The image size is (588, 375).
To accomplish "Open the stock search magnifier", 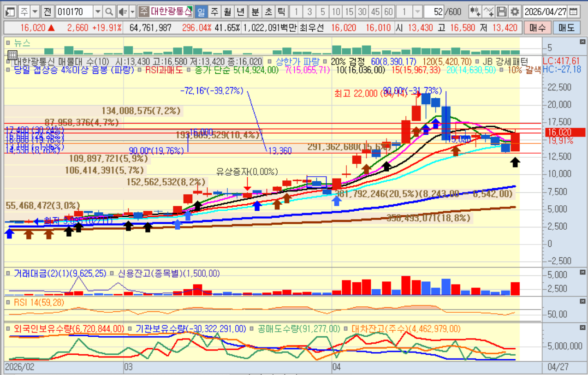I will click(x=109, y=12).
